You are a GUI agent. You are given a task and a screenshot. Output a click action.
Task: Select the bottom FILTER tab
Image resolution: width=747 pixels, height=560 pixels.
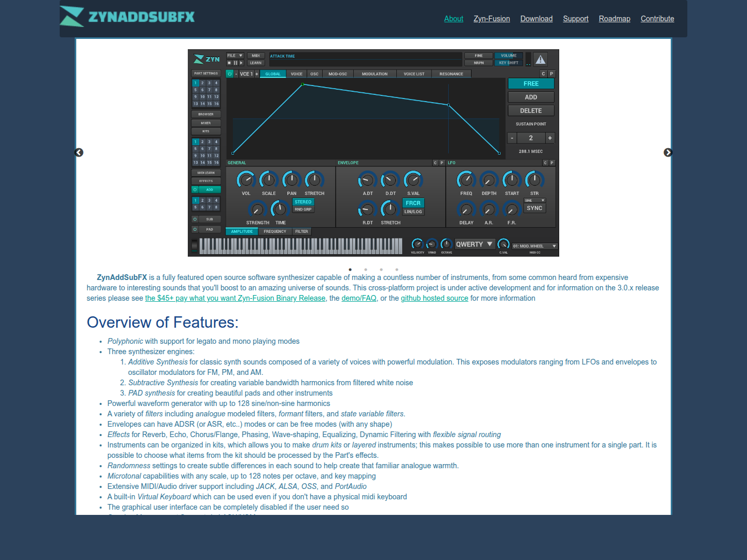pyautogui.click(x=301, y=232)
